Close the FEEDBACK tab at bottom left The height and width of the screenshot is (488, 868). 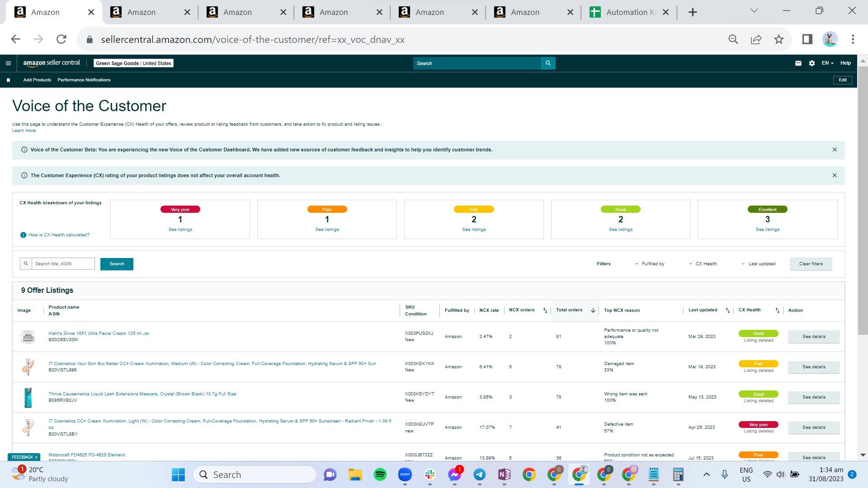pyautogui.click(x=36, y=457)
